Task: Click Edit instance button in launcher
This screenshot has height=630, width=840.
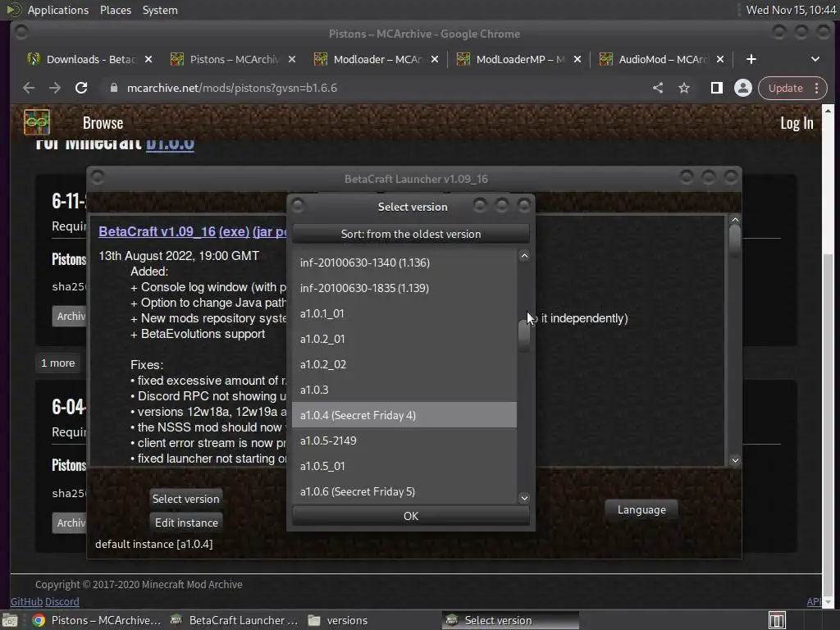Action: click(x=186, y=523)
